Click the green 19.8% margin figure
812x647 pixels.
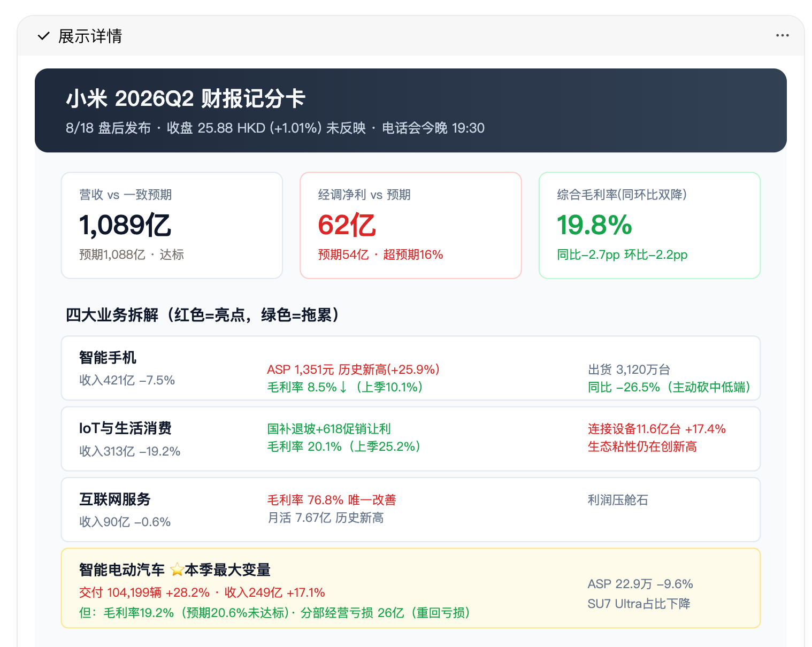point(594,225)
